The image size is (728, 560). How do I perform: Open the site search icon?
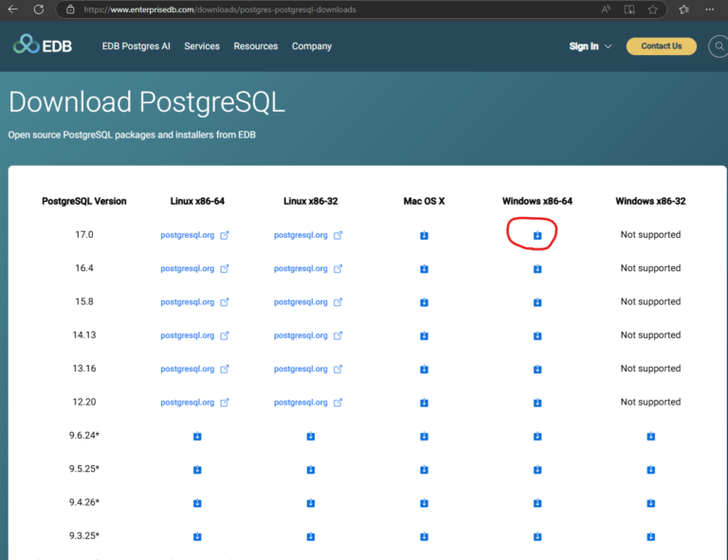click(x=719, y=45)
